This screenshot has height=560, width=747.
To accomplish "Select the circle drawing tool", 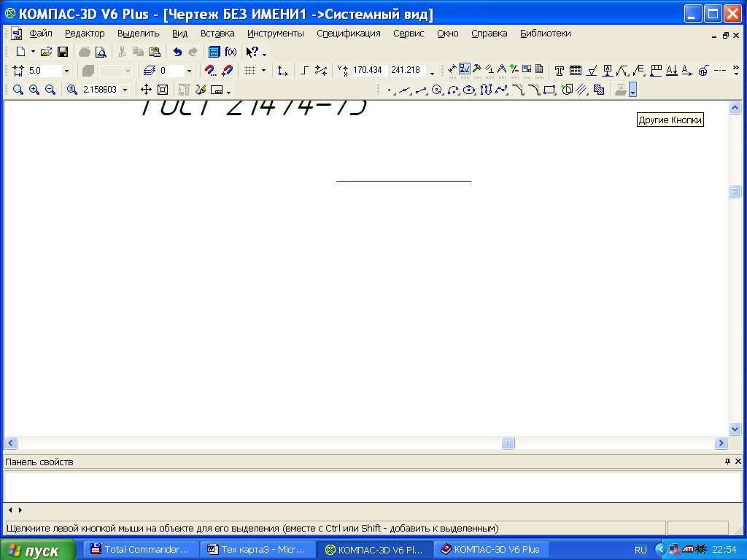I will (x=438, y=90).
